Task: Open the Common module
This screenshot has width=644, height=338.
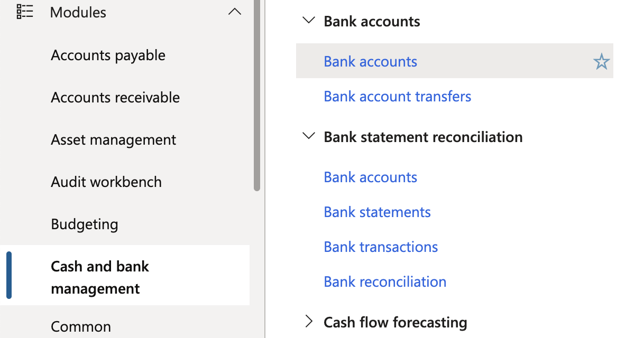Action: click(81, 326)
